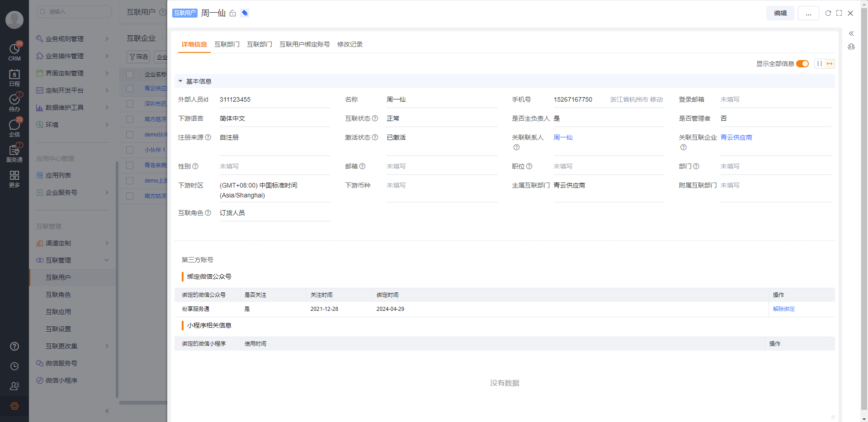The image size is (868, 422).
Task: Open the 待办 to-do icon
Action: click(x=14, y=102)
